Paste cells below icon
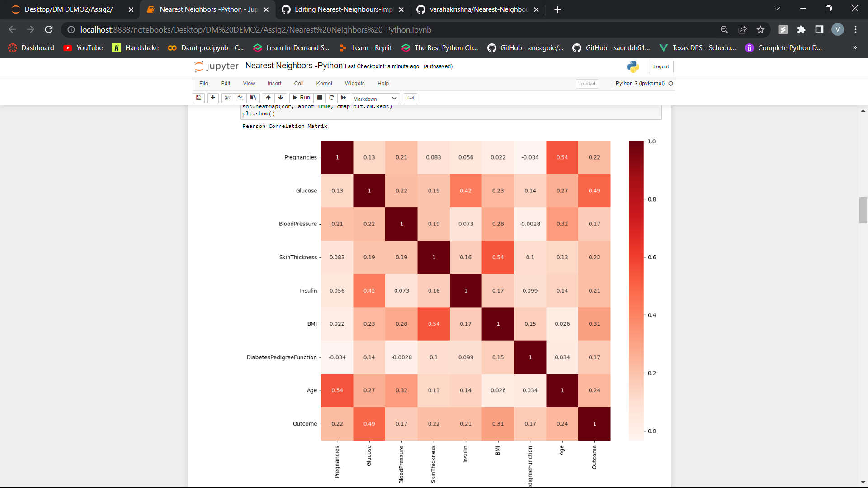This screenshot has height=488, width=868. (x=253, y=98)
